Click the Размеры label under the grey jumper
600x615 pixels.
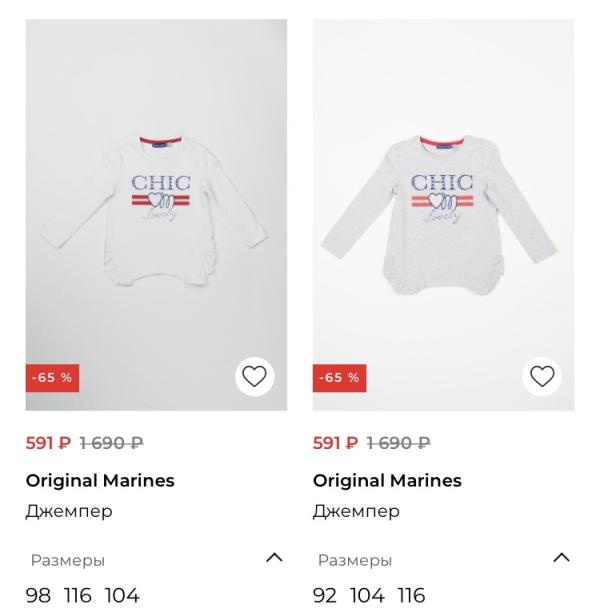(x=354, y=560)
